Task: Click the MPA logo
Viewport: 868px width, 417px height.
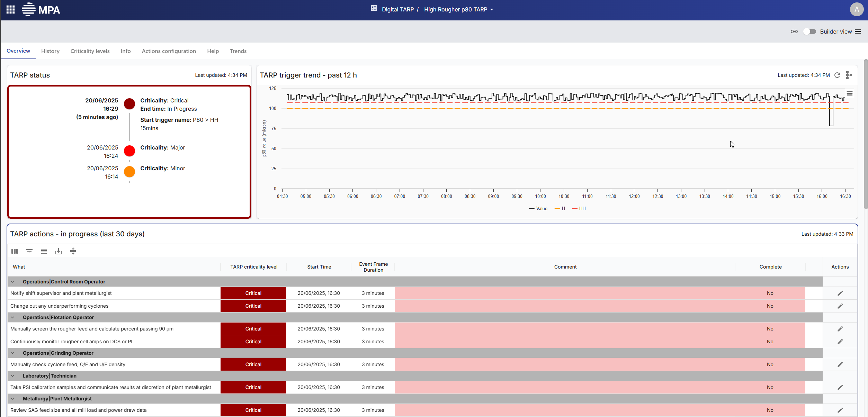Action: 41,10
